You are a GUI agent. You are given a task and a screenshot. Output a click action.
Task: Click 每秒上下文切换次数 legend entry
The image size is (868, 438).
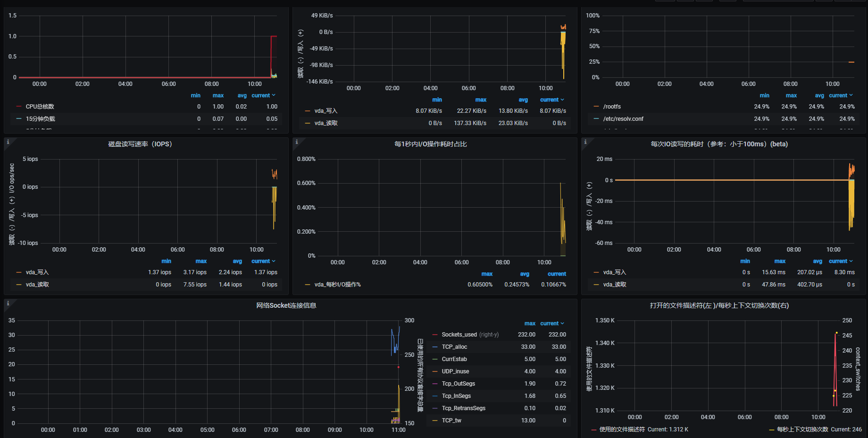click(802, 430)
